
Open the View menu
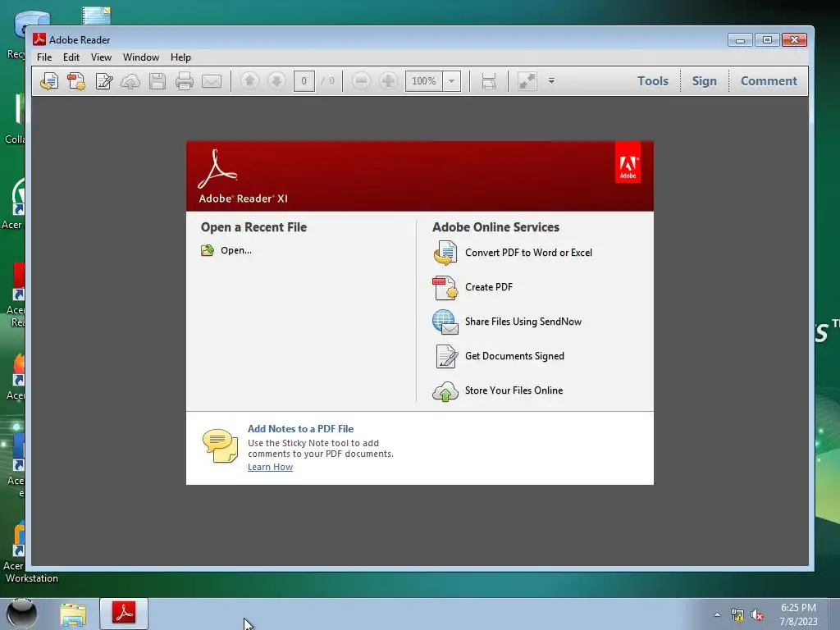coord(101,57)
